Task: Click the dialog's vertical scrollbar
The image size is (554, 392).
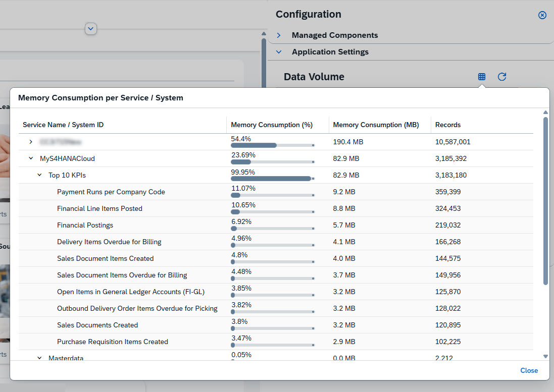Action: (545, 202)
